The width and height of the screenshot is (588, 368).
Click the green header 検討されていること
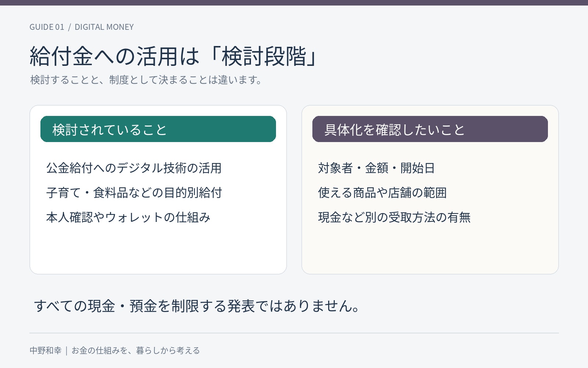pos(158,129)
